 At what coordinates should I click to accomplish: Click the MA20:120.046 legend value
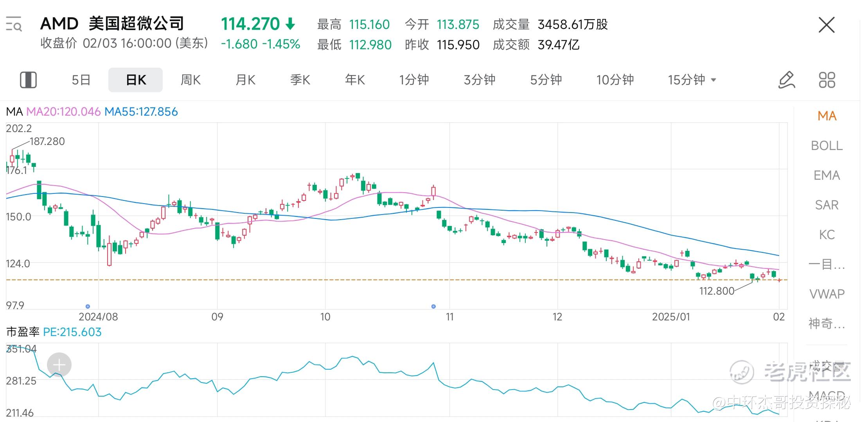point(63,112)
